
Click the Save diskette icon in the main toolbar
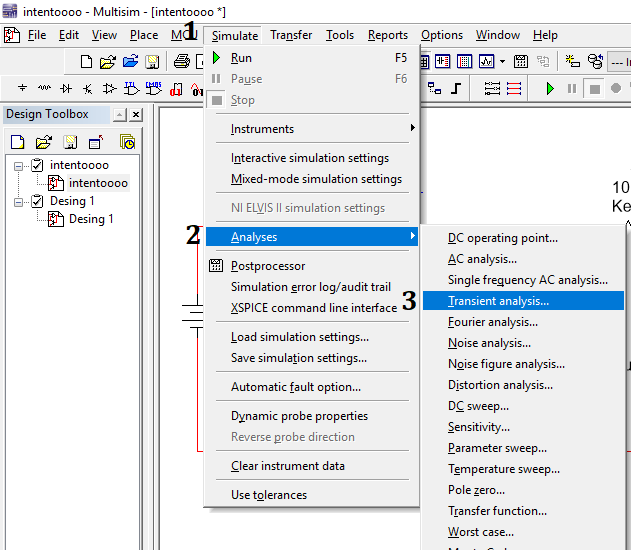point(153,62)
